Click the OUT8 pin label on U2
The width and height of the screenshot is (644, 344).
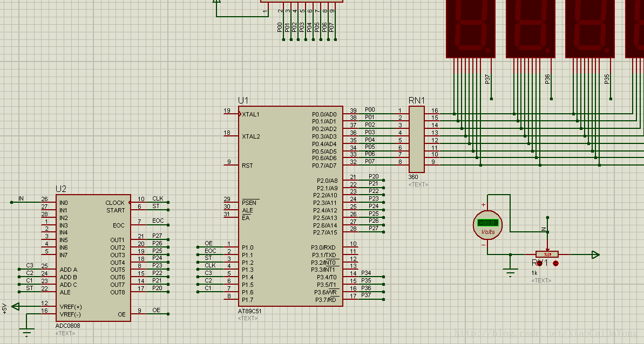[x=118, y=292]
